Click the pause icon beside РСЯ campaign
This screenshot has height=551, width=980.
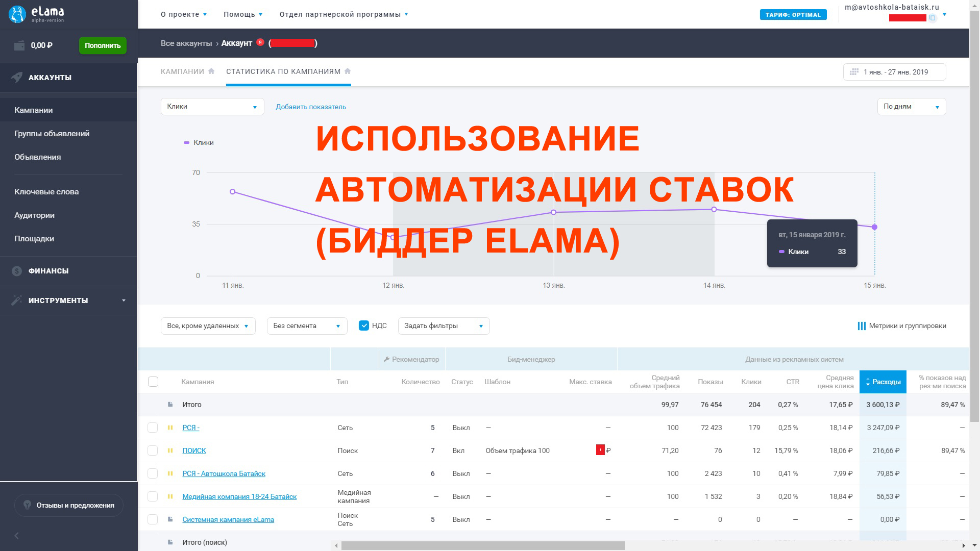pos(170,428)
